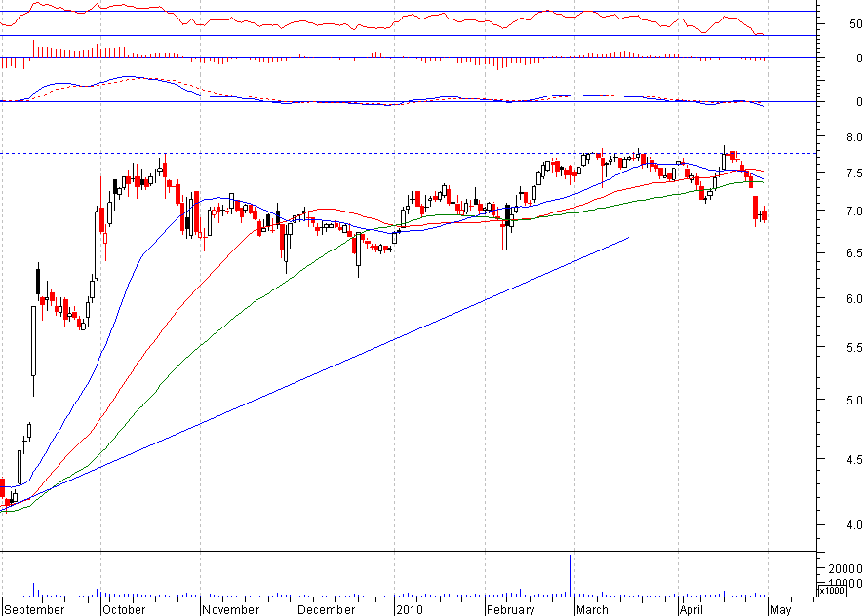Click the 2010 year label on the time axis
This screenshot has height=616, width=866.
point(410,609)
